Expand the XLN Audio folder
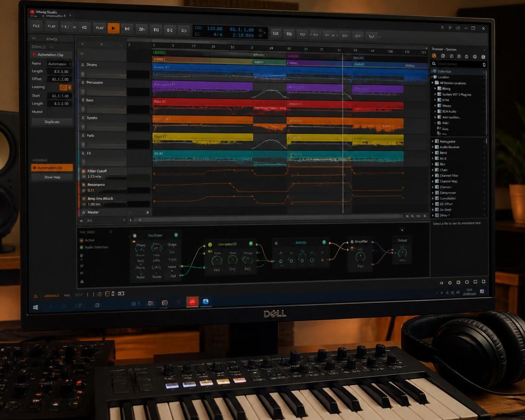The height and width of the screenshot is (420, 525). coord(436,111)
